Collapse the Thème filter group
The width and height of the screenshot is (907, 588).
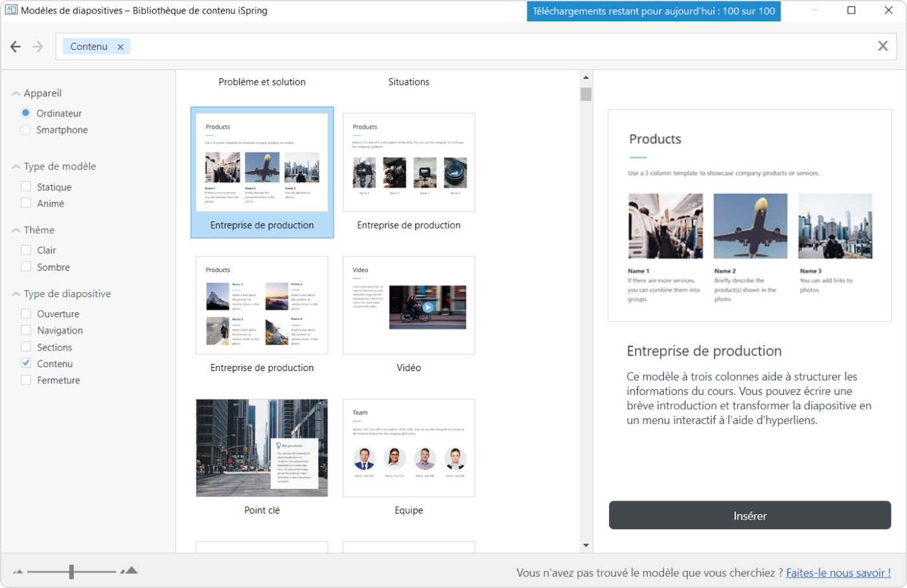(16, 231)
